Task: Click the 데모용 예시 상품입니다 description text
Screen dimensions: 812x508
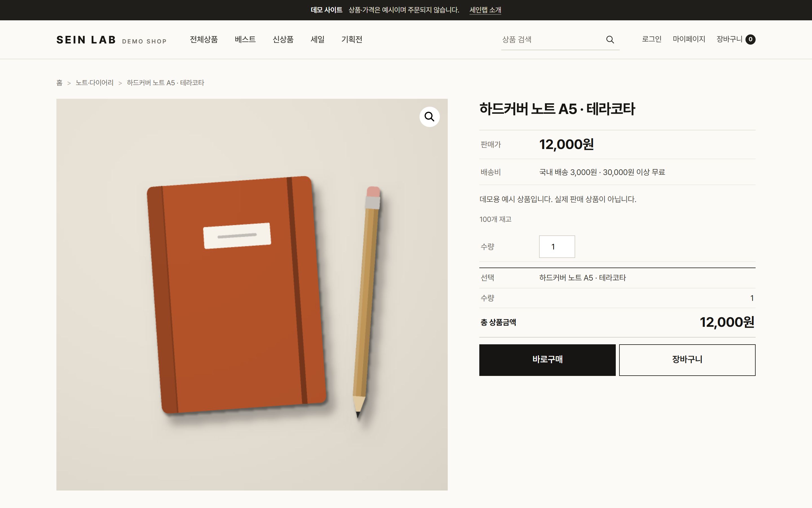Action: 558,199
